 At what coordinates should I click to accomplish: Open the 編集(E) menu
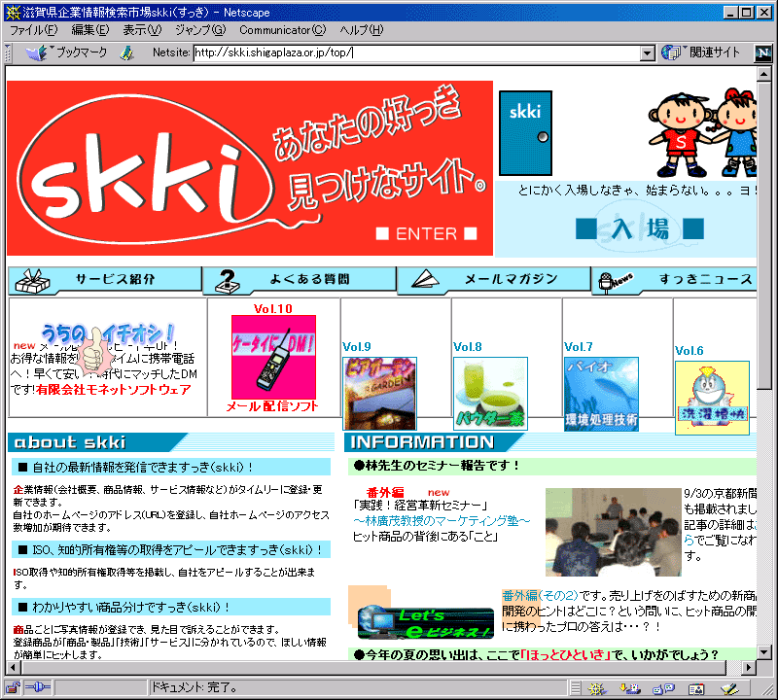coord(89,30)
